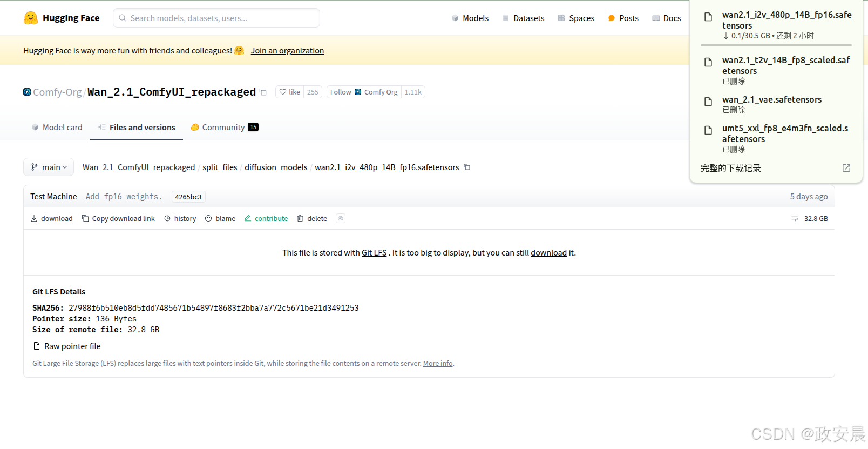Screen dimensions: 868x449
Task: Follow the Comfy Org organization
Action: [x=364, y=92]
